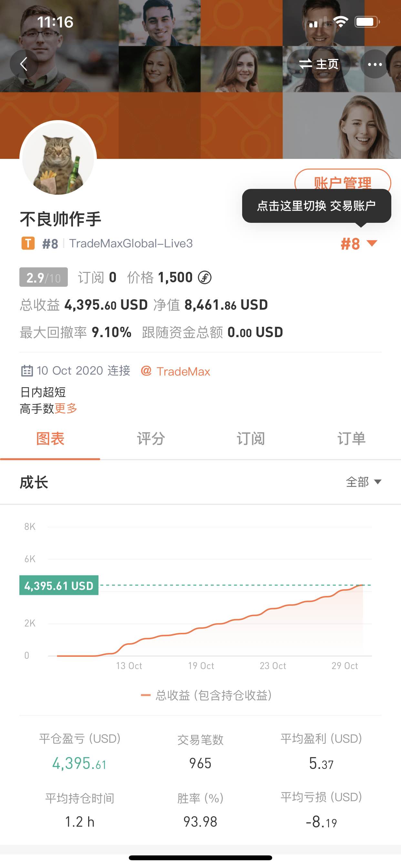Screen dimensions: 401x868
Task: Tap the 4,395.61 USD chart value label
Action: point(59,585)
